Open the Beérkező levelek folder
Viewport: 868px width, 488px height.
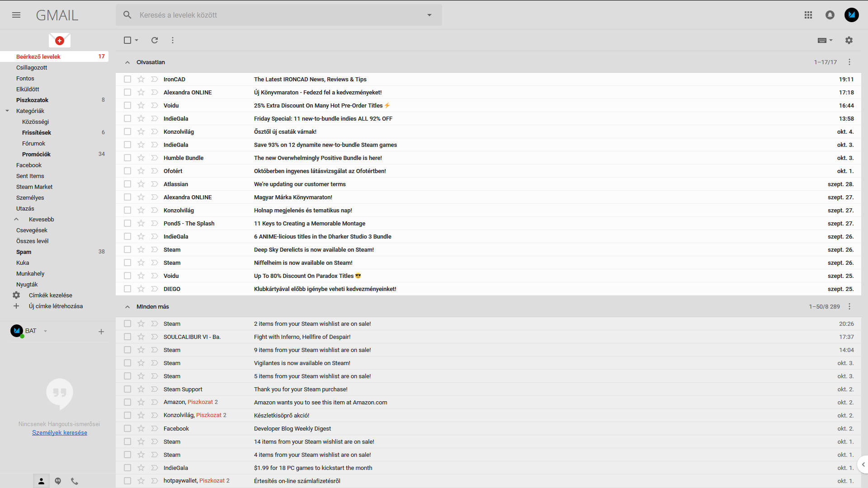click(54, 56)
